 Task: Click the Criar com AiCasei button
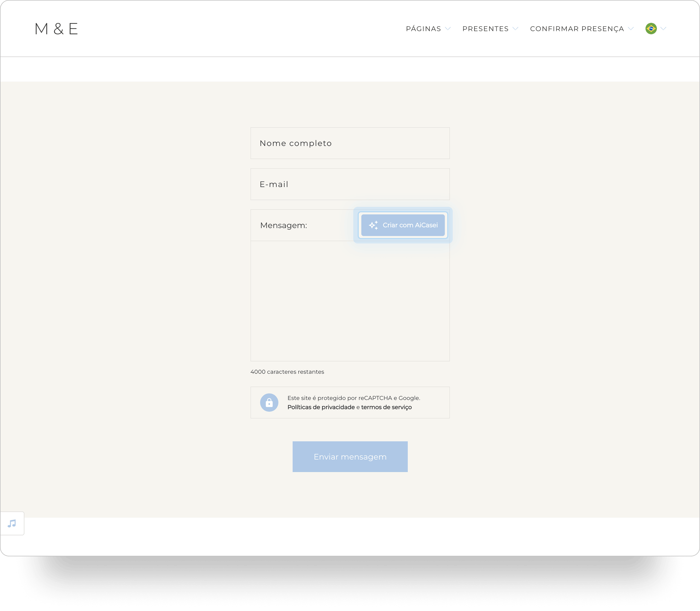coord(403,225)
